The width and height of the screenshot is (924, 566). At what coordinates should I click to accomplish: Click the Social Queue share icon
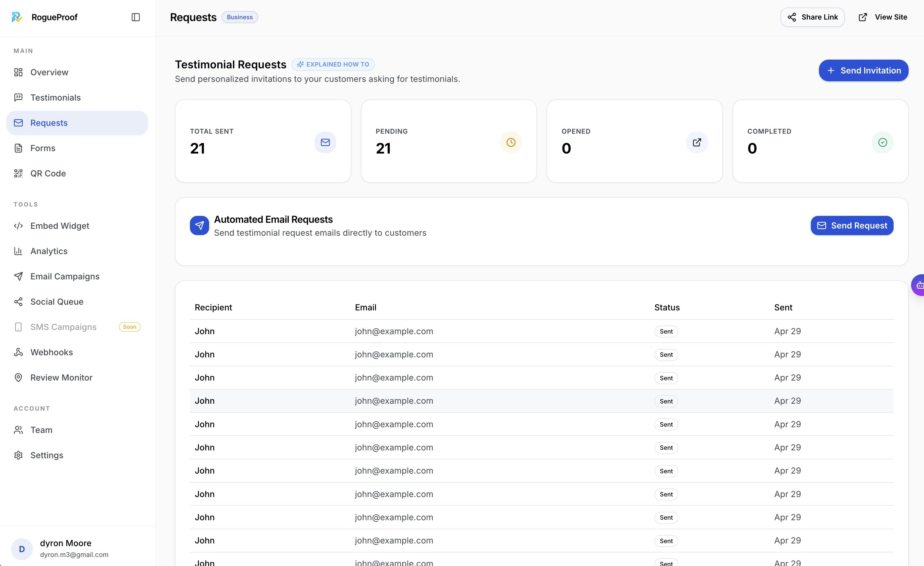pyautogui.click(x=18, y=302)
